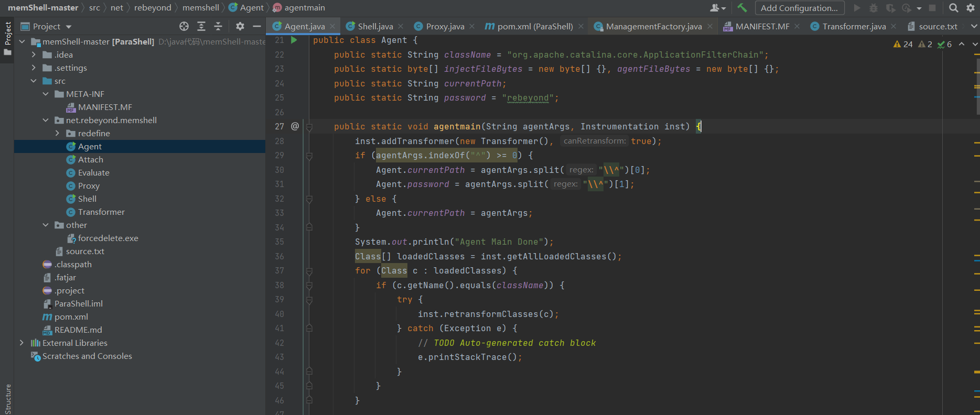Open Project panel options gear
The image size is (980, 415).
[240, 26]
